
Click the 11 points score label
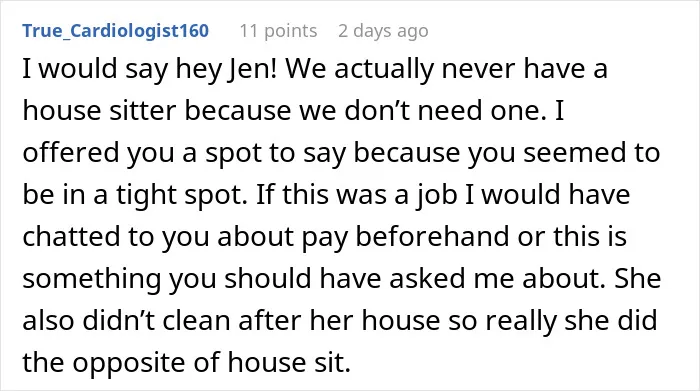(279, 31)
